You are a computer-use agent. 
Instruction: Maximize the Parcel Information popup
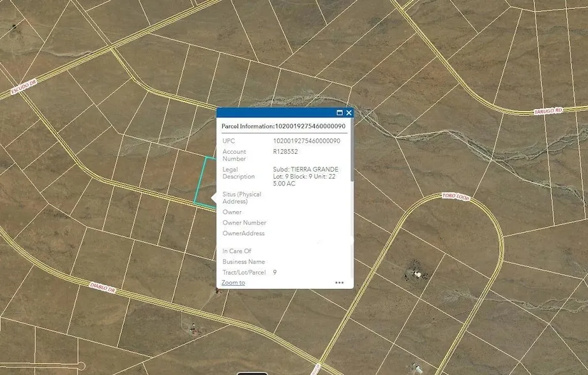point(340,113)
